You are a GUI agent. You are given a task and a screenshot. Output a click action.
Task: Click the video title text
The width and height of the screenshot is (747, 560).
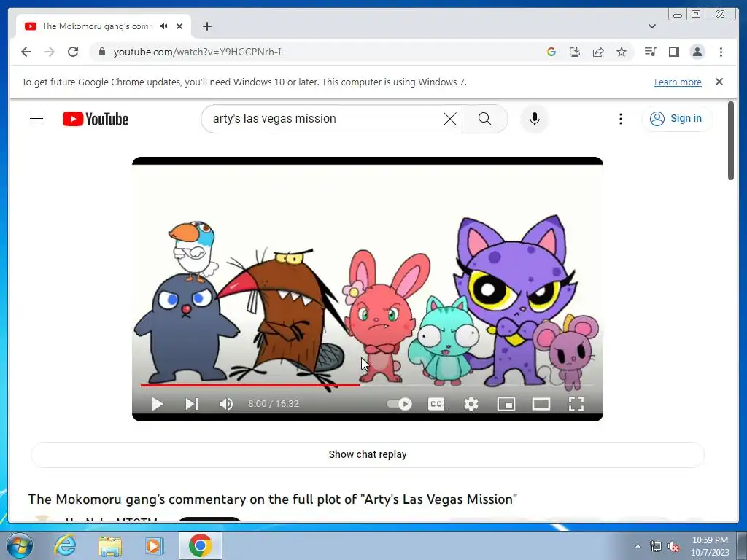[x=273, y=499]
